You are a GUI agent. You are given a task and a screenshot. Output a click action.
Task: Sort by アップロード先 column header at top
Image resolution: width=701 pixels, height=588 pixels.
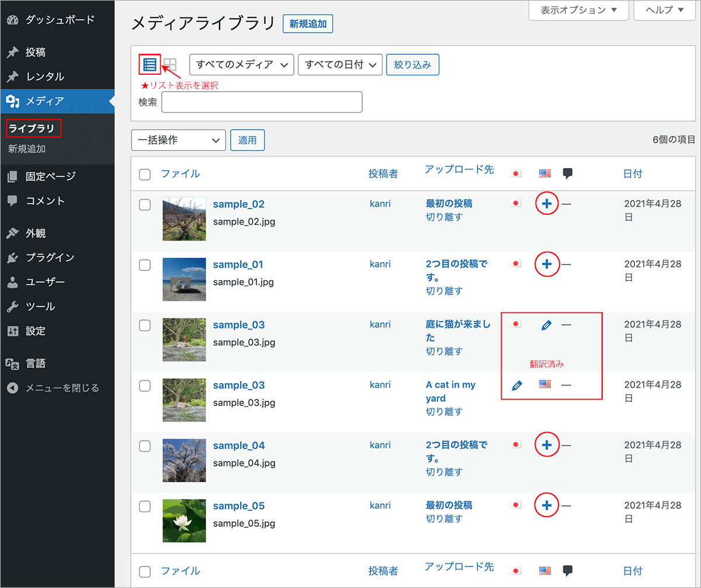pyautogui.click(x=459, y=169)
